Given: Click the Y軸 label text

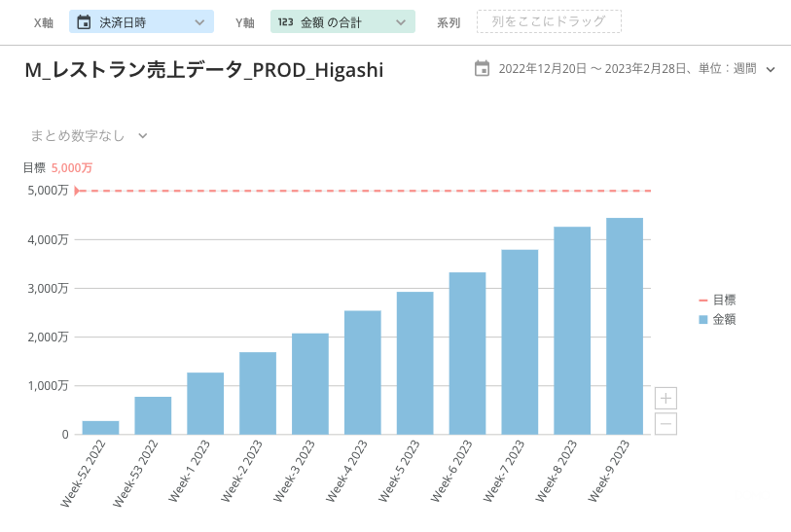Looking at the screenshot, I should pyautogui.click(x=244, y=22).
